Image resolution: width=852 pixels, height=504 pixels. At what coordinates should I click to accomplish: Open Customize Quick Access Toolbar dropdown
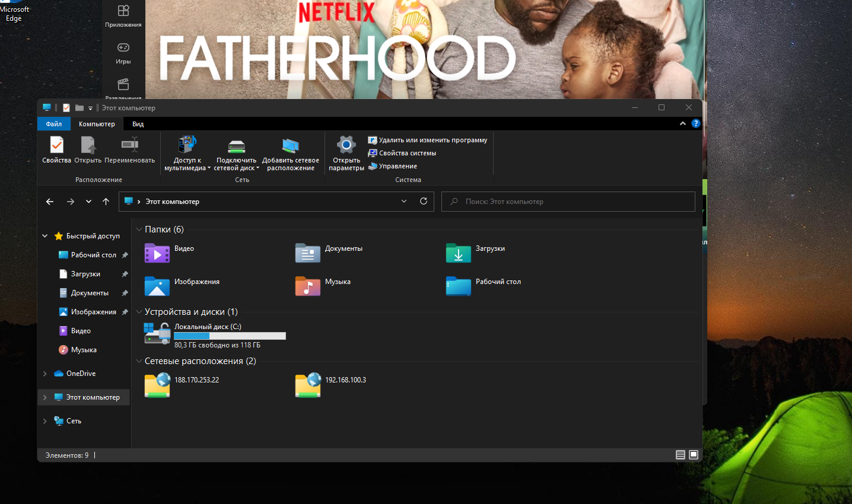91,108
